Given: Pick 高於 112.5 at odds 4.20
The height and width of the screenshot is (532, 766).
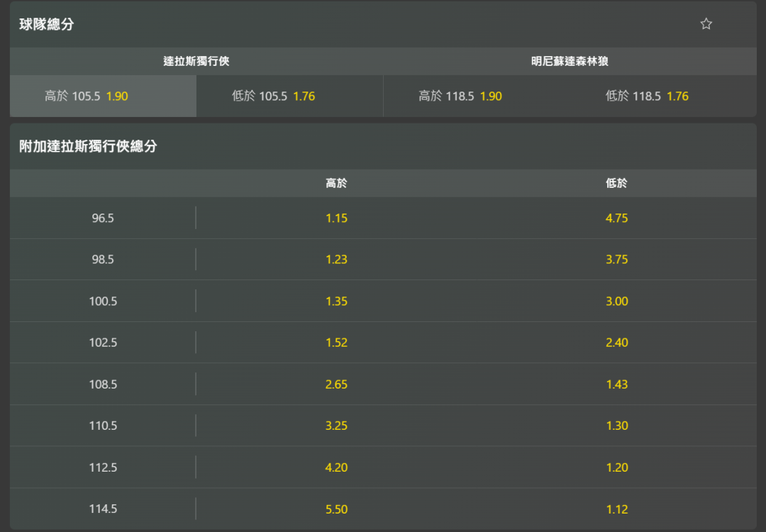Looking at the screenshot, I should point(336,467).
